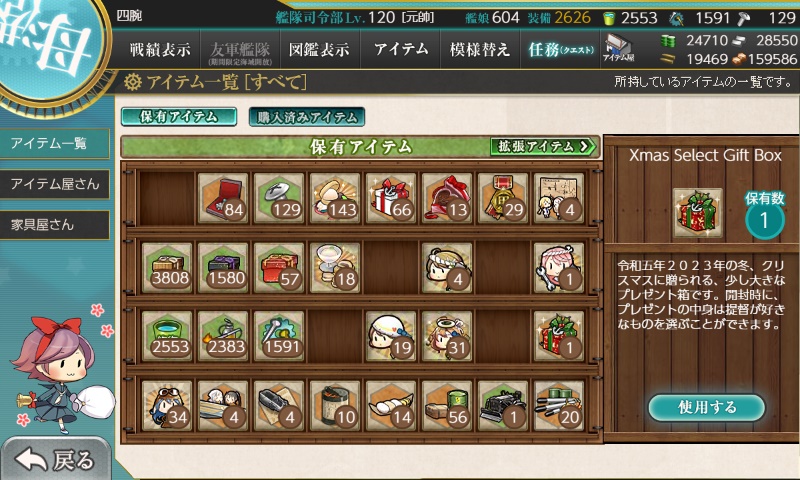Viewport: 800px width, 480px height.
Task: Switch to the 購入済みアイテム tab
Action: click(307, 117)
